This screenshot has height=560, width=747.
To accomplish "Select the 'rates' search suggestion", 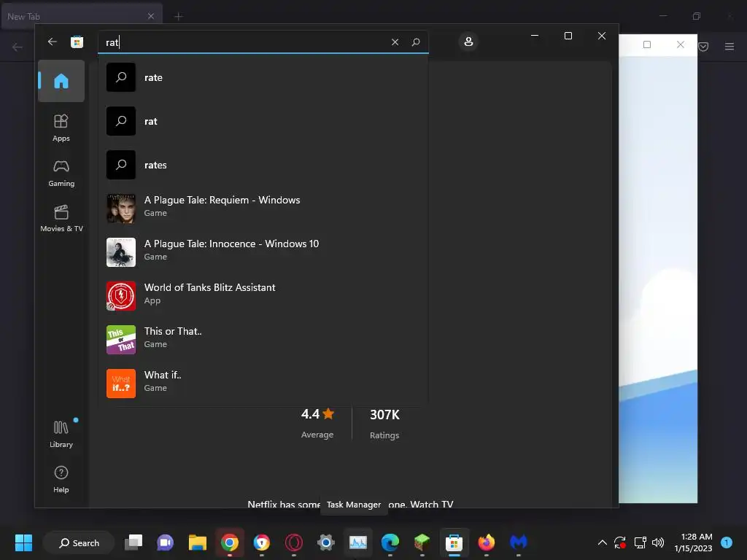I will point(263,165).
